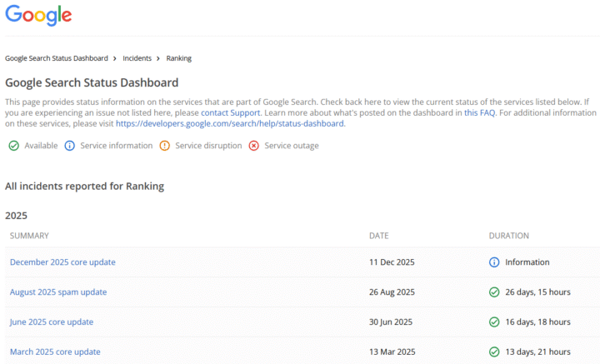Click the 13 days, 21 hours duration

point(537,352)
